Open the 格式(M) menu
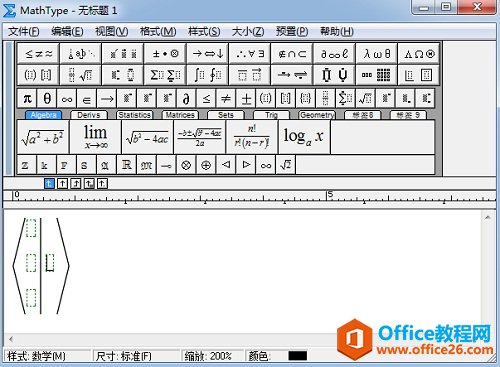This screenshot has width=500, height=367. pyautogui.click(x=158, y=32)
